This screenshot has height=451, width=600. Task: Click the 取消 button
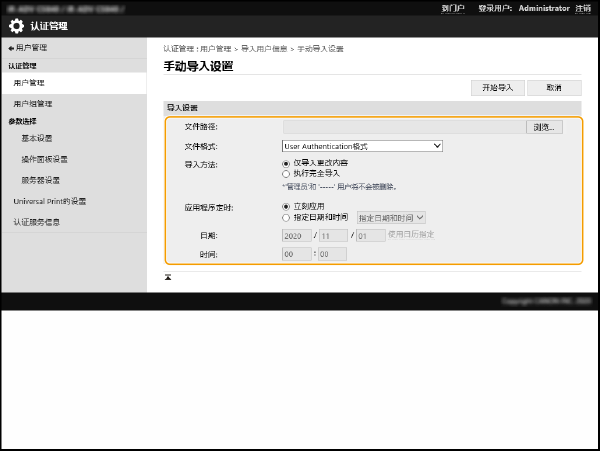coord(554,88)
